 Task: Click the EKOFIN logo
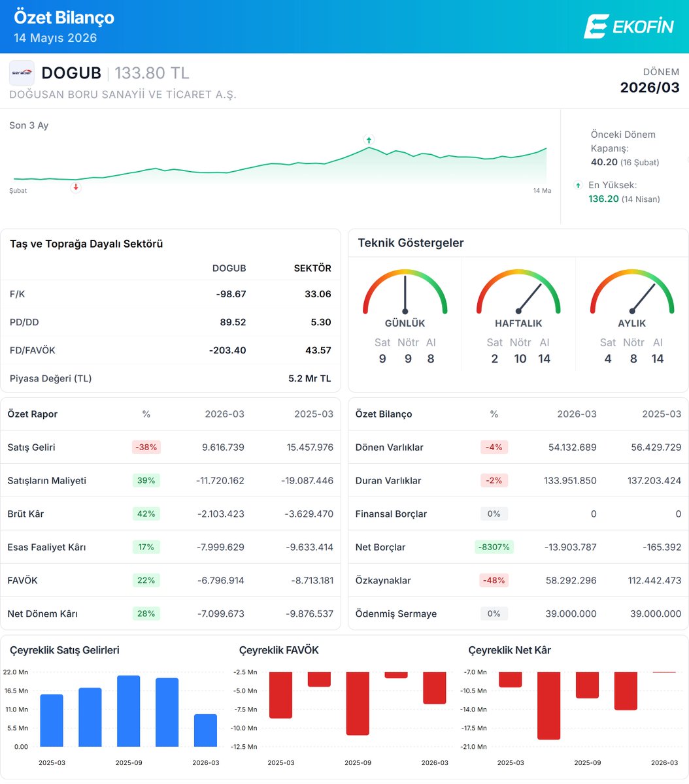click(628, 26)
